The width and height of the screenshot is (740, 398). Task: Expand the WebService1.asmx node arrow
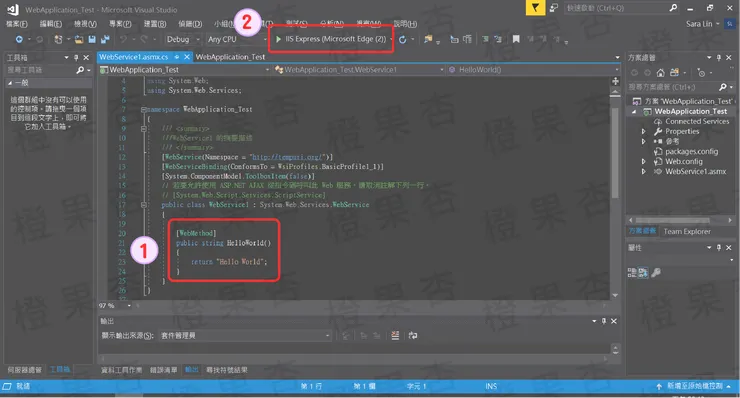[x=643, y=171]
